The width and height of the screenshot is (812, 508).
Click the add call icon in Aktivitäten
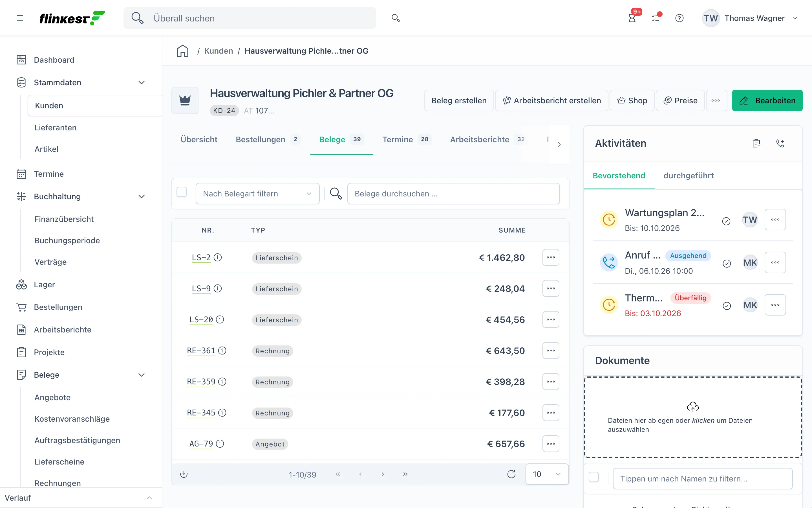pyautogui.click(x=780, y=143)
